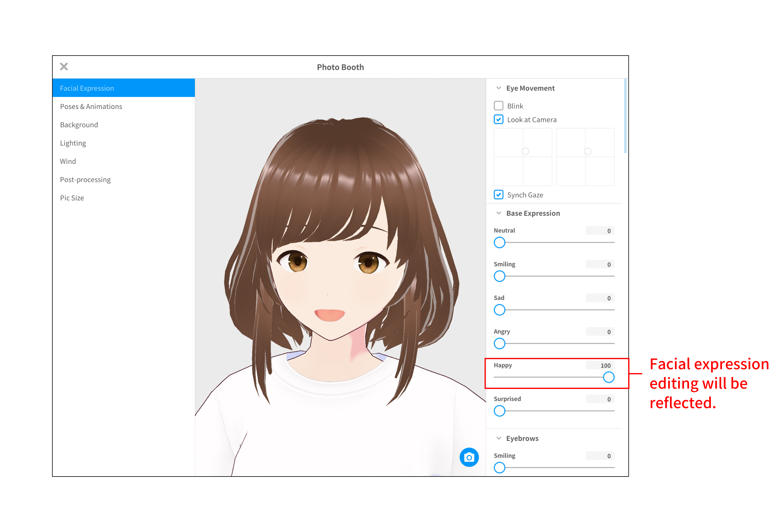Screen dimensions: 781x532
Task: Open the Background settings
Action: (79, 125)
